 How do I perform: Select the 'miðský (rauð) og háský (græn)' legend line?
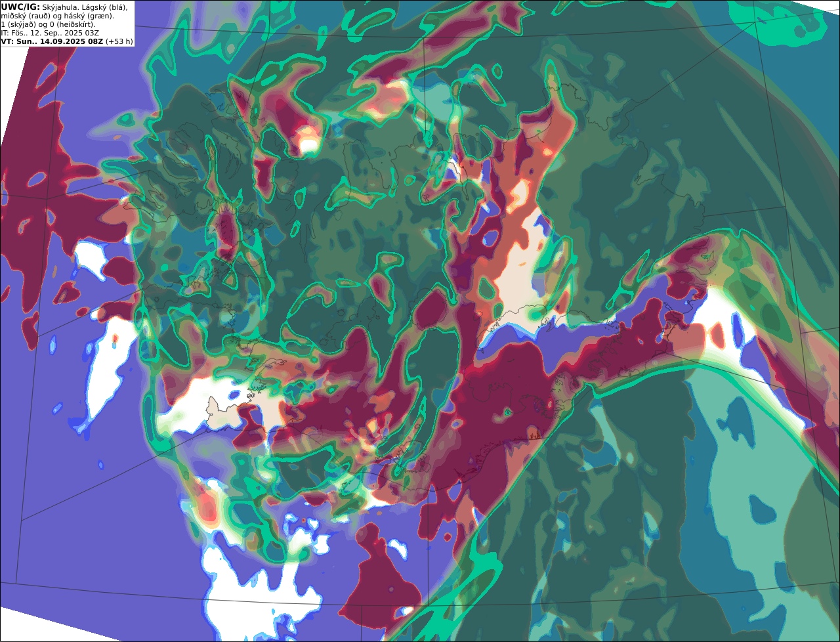pyautogui.click(x=57, y=16)
